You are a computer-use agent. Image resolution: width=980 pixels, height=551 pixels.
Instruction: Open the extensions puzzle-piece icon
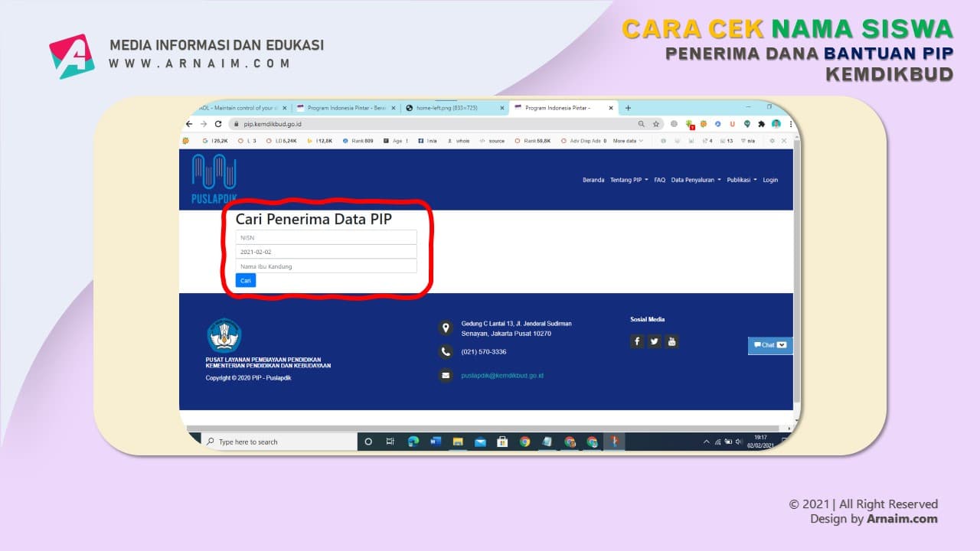tap(762, 124)
